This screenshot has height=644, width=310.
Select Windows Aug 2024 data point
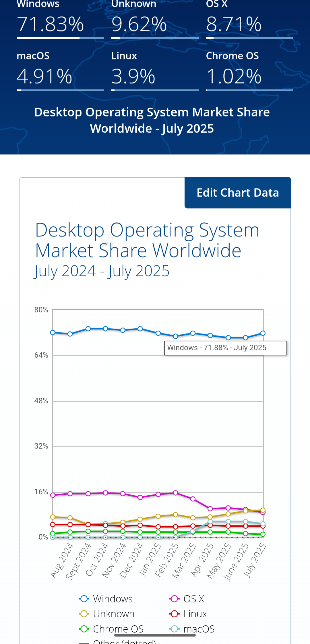coord(70,334)
